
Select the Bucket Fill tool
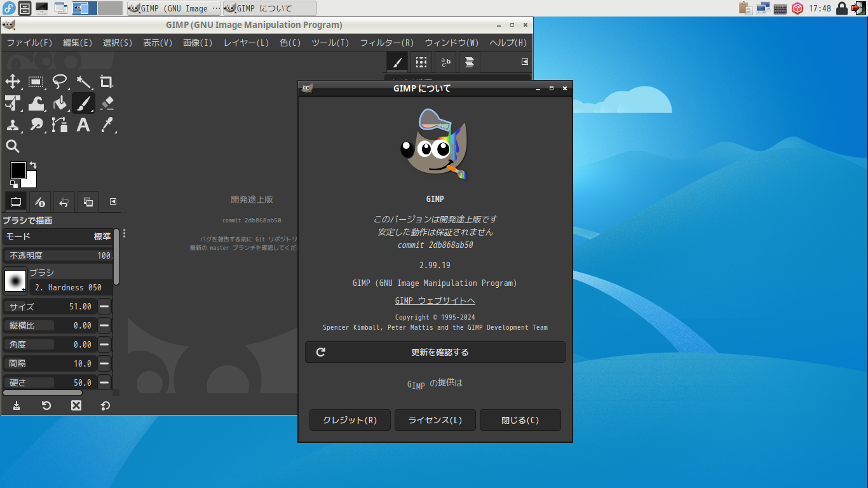pyautogui.click(x=60, y=103)
